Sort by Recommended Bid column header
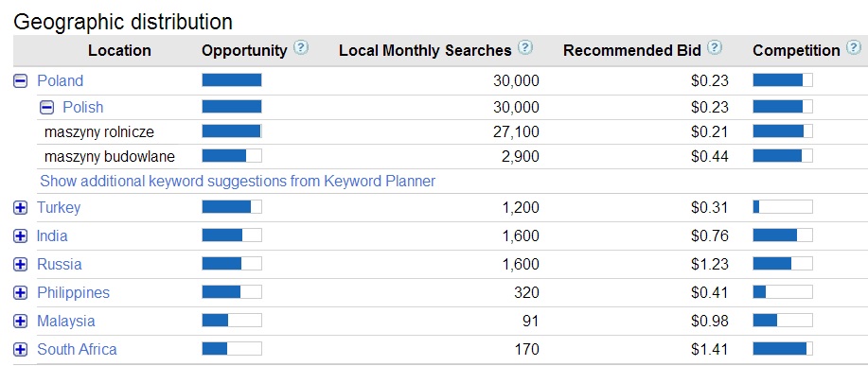The width and height of the screenshot is (868, 366). [x=632, y=50]
